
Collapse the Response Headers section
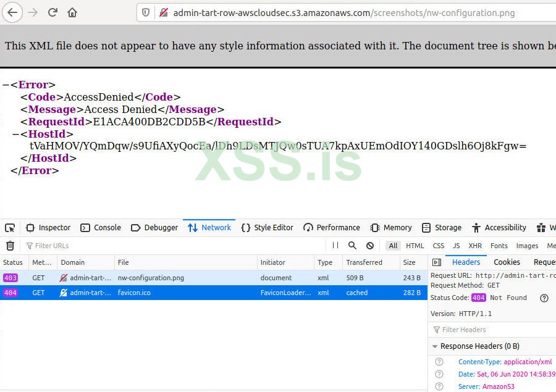(x=435, y=346)
